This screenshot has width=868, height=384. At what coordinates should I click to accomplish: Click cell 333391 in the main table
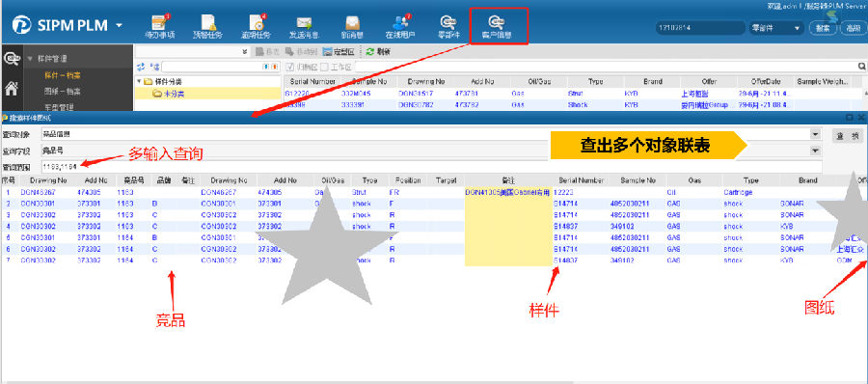click(353, 105)
